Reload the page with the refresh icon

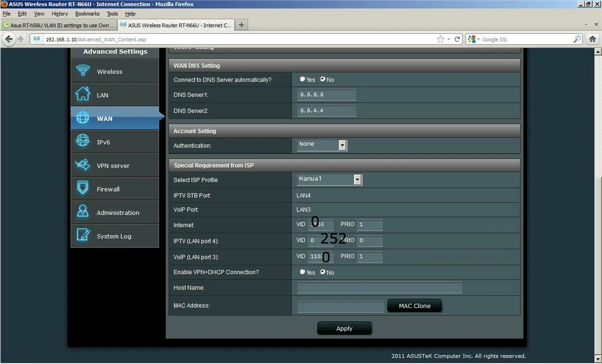click(457, 40)
